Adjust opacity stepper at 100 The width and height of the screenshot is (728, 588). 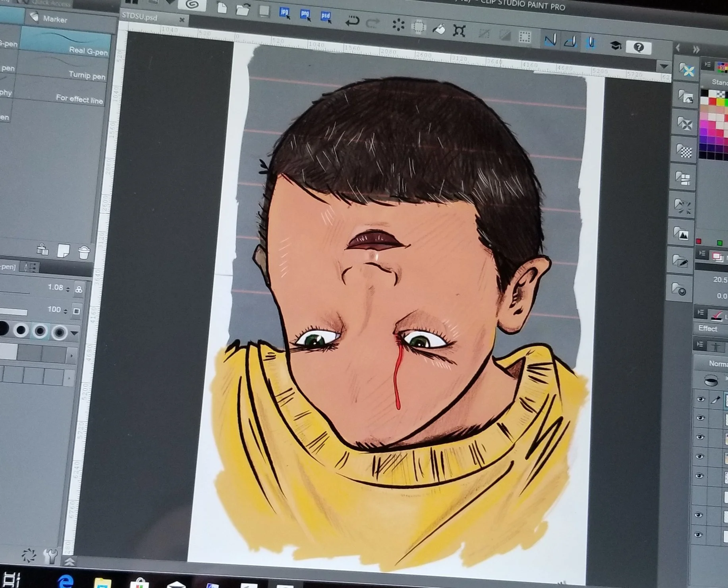[66, 310]
